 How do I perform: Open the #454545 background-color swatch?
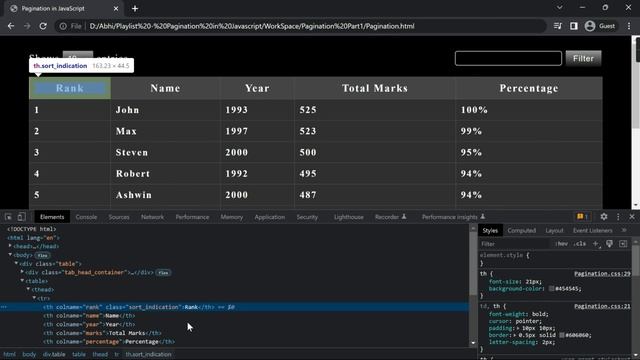(551, 289)
